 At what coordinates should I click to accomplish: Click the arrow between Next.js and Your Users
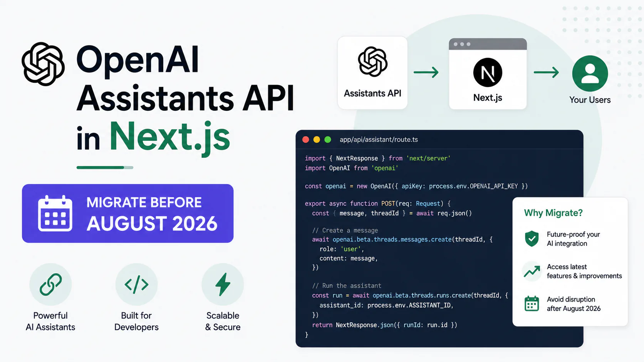click(x=546, y=72)
